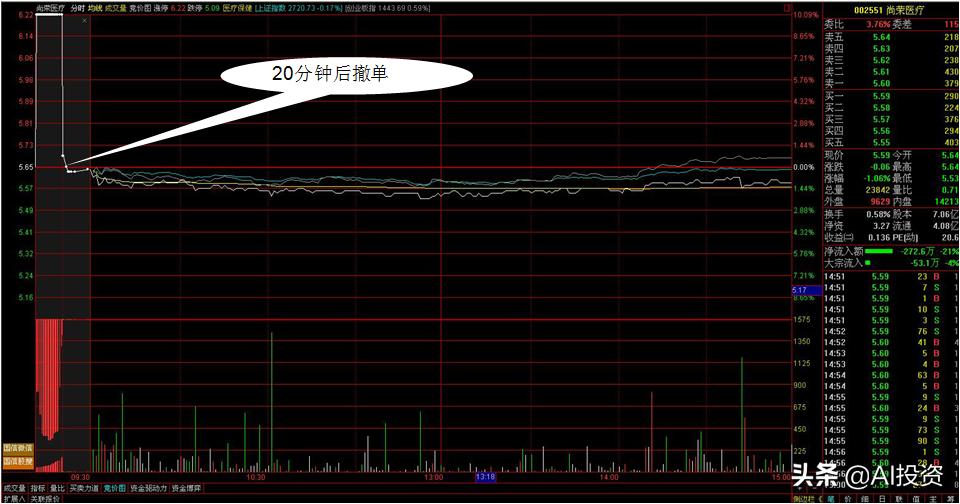
Task: Select the 量比 tab
Action: tap(57, 489)
